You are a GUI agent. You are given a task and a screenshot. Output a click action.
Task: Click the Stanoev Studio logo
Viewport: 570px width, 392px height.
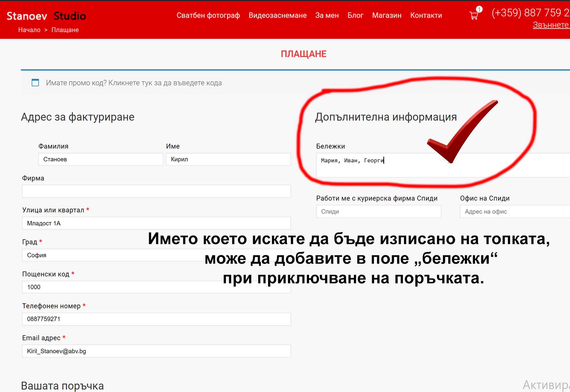click(x=46, y=16)
